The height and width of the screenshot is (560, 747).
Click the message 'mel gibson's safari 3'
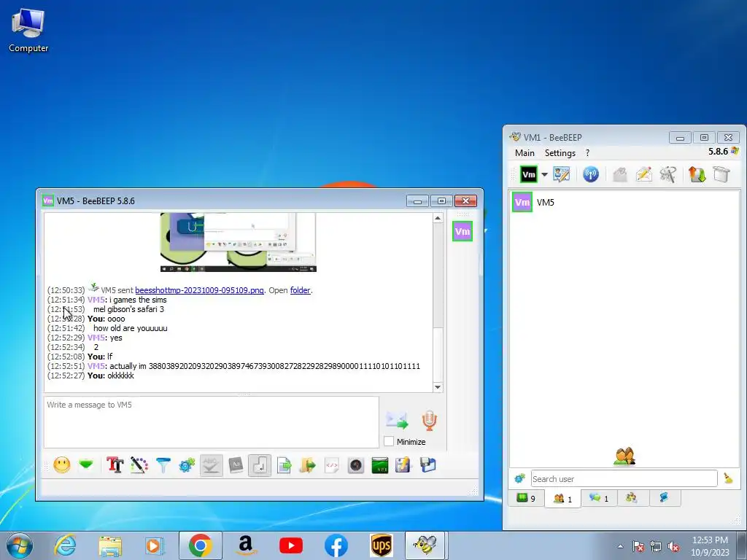pyautogui.click(x=128, y=309)
